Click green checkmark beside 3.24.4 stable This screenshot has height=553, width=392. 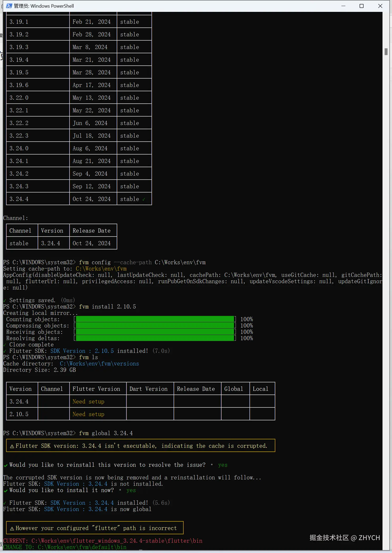[144, 199]
